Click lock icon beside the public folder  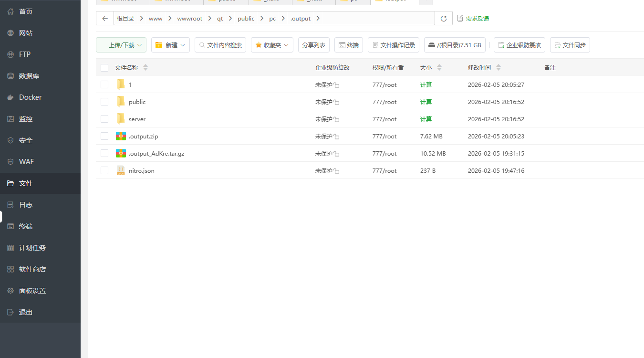coord(336,102)
